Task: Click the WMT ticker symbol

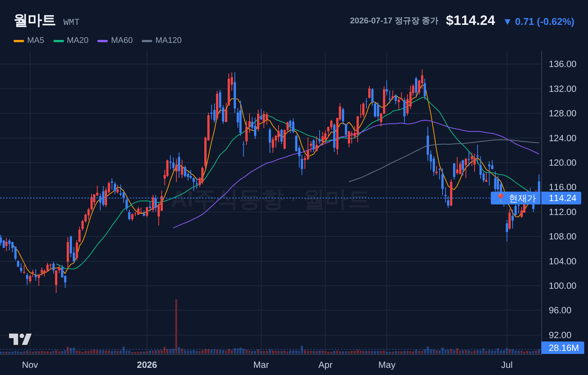Action: coord(71,22)
